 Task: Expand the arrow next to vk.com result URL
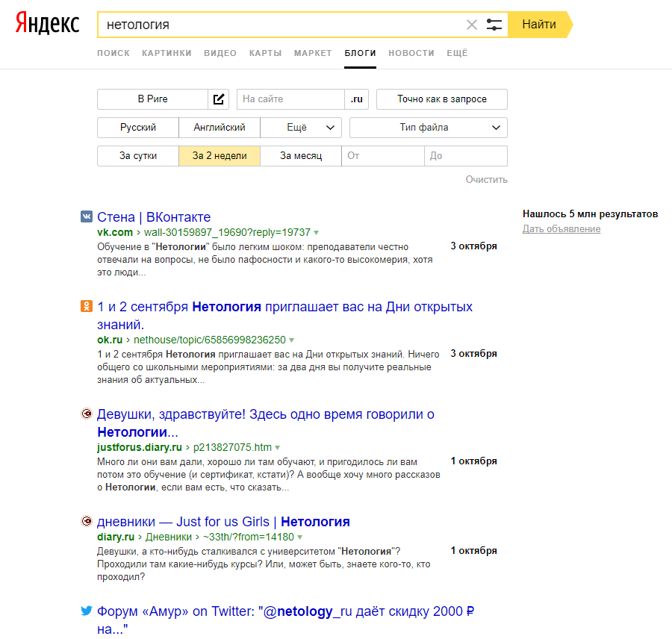click(317, 233)
